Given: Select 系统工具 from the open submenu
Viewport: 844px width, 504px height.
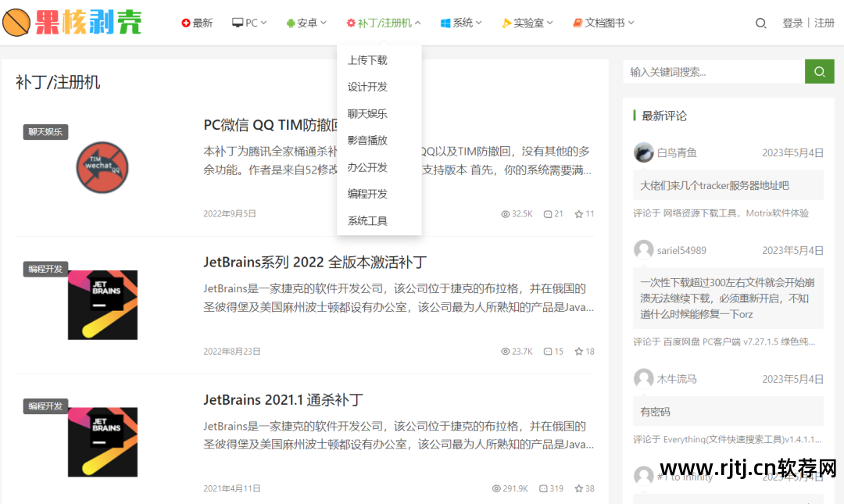Looking at the screenshot, I should pyautogui.click(x=367, y=220).
